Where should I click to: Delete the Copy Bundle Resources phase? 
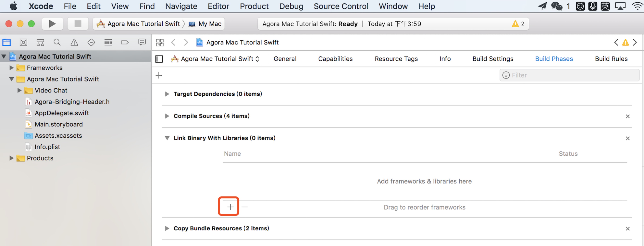(x=627, y=228)
